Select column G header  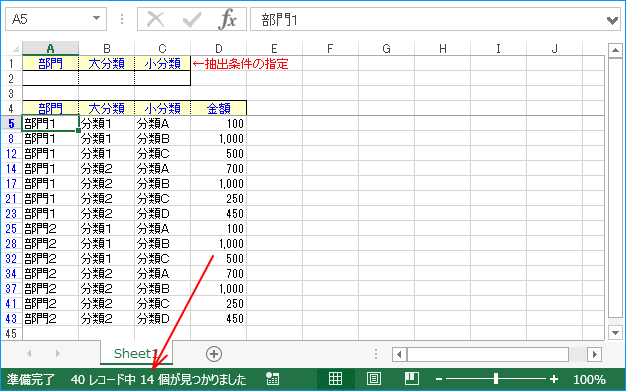tap(386, 49)
